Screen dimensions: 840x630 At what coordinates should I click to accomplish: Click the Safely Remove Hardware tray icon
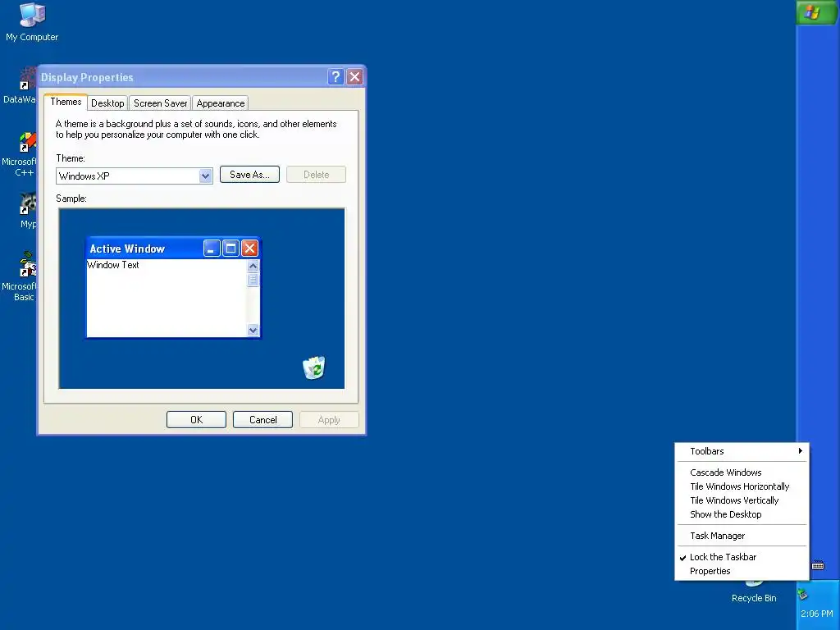pyautogui.click(x=802, y=594)
